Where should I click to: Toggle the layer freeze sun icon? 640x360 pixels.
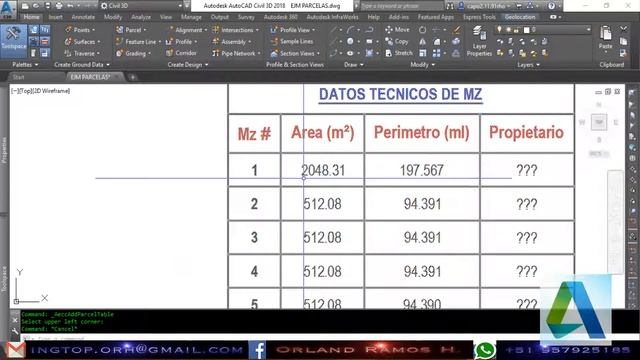point(508,30)
